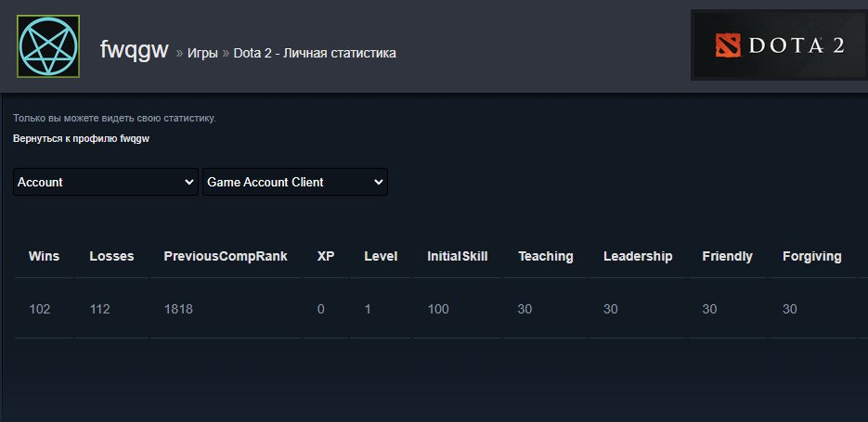This screenshot has height=422, width=868.
Task: Click the Level column header
Action: point(381,256)
